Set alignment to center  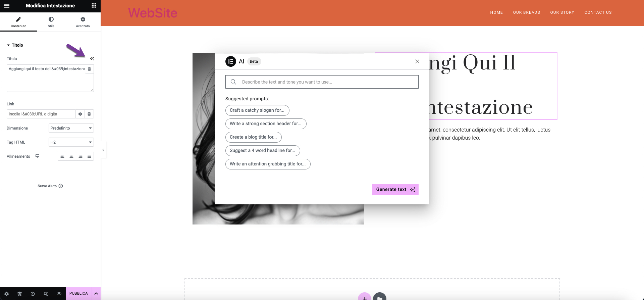pyautogui.click(x=71, y=156)
